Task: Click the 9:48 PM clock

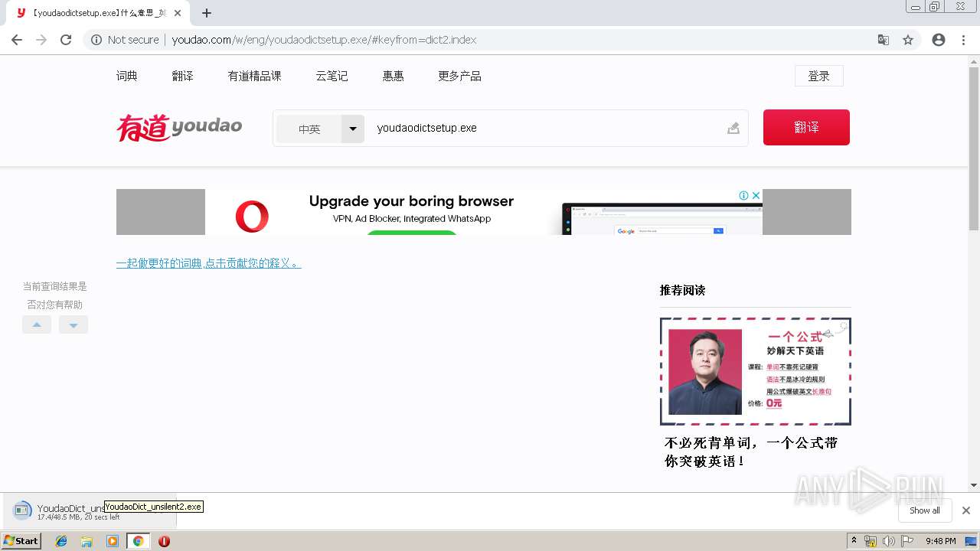Action: click(940, 541)
